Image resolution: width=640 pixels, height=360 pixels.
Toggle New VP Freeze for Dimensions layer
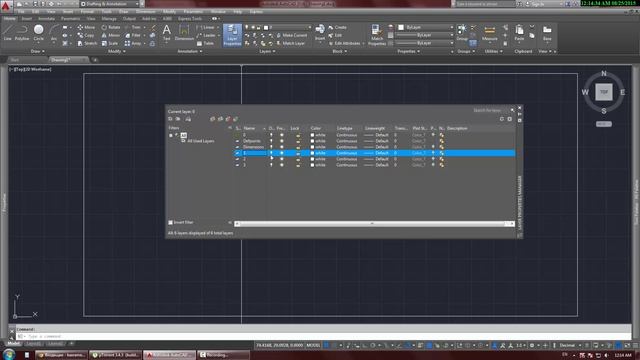click(441, 147)
